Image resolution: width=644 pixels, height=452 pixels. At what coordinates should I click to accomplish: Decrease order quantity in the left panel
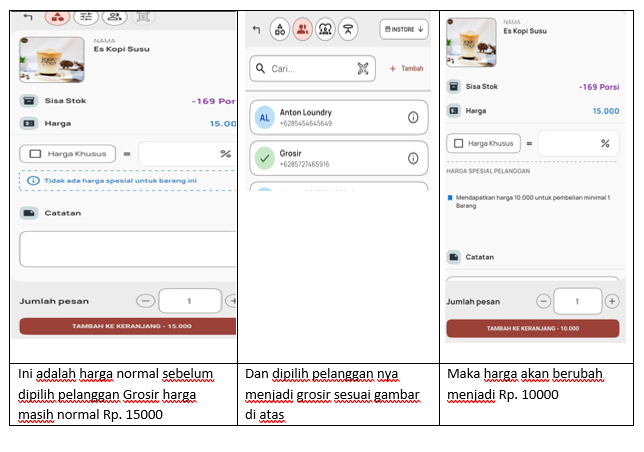146,300
